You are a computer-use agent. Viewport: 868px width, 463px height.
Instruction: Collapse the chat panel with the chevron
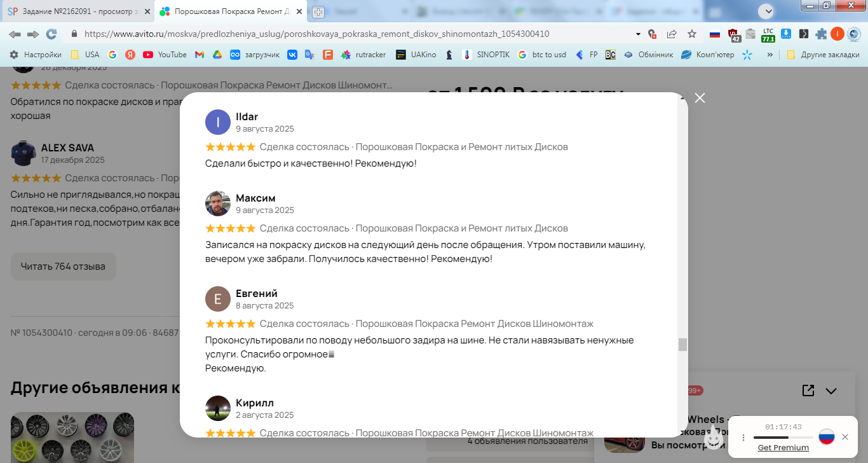[x=831, y=390]
